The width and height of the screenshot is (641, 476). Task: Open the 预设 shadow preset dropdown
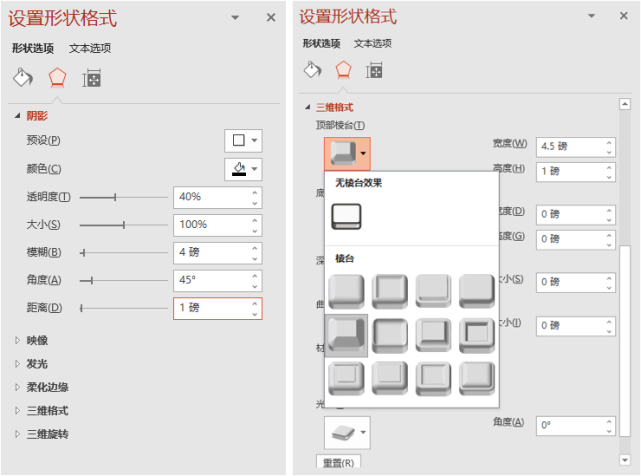[243, 141]
